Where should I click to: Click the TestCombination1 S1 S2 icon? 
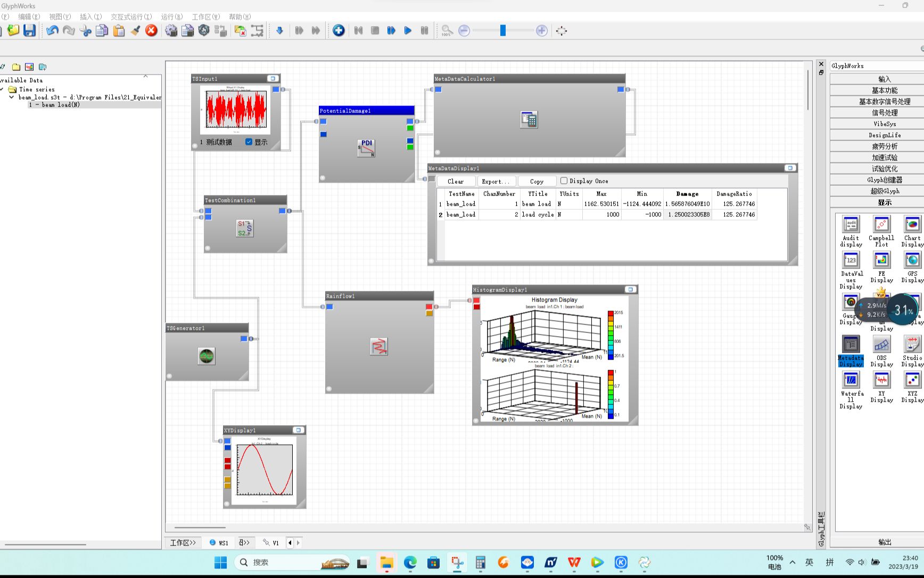pos(245,228)
